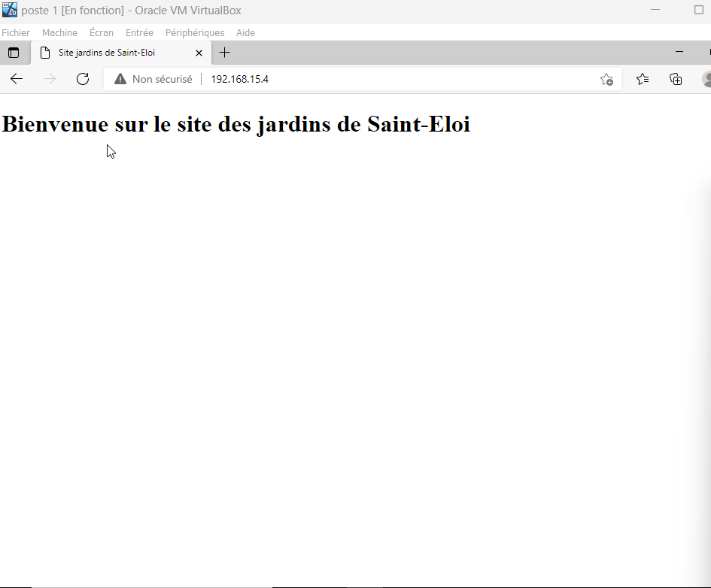711x588 pixels.
Task: Open the Écran menu
Action: [102, 33]
